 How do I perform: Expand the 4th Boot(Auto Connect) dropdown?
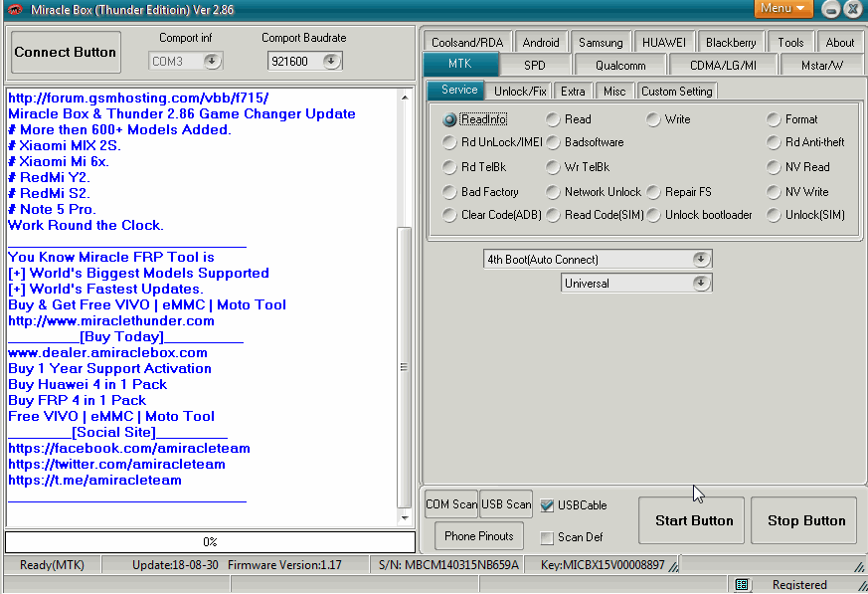coord(701,260)
